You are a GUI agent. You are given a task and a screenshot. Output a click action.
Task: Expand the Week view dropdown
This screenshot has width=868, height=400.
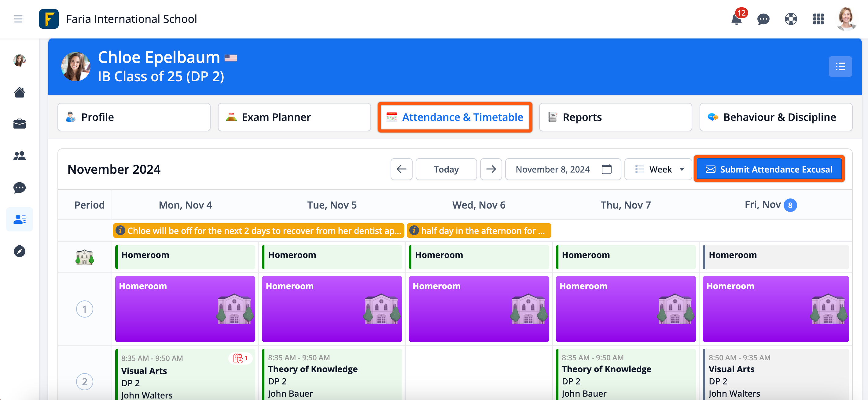tap(659, 169)
